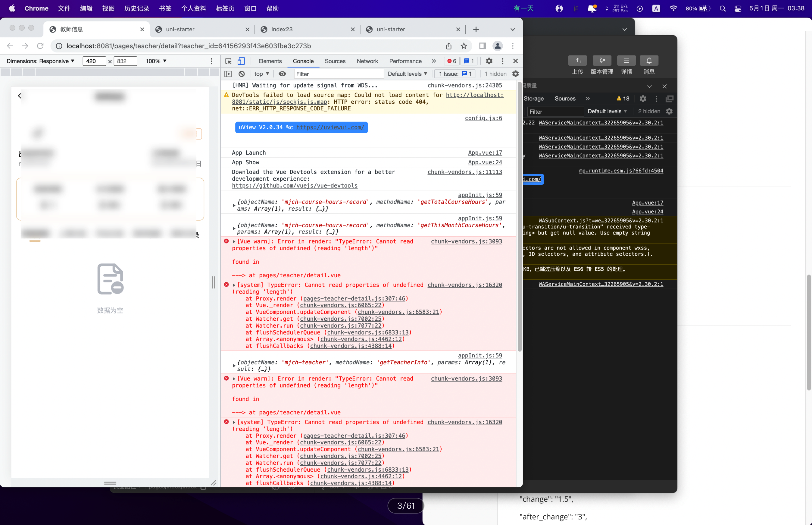Toggle the device toolbar icon
This screenshot has height=525, width=812.
tap(241, 61)
